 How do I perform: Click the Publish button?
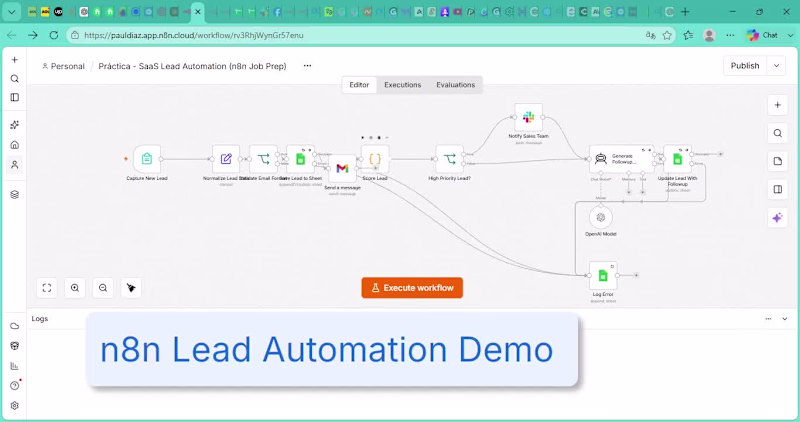[745, 66]
